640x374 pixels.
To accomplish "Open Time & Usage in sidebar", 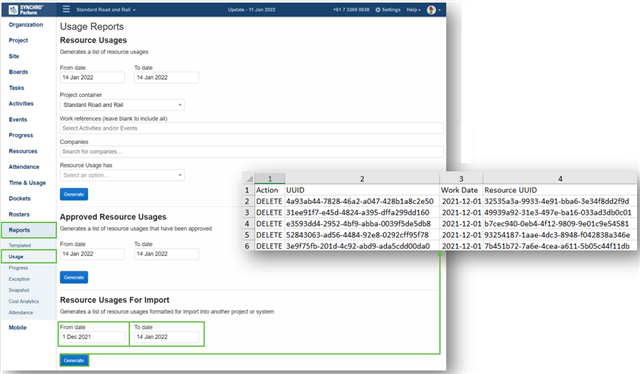I will (27, 183).
